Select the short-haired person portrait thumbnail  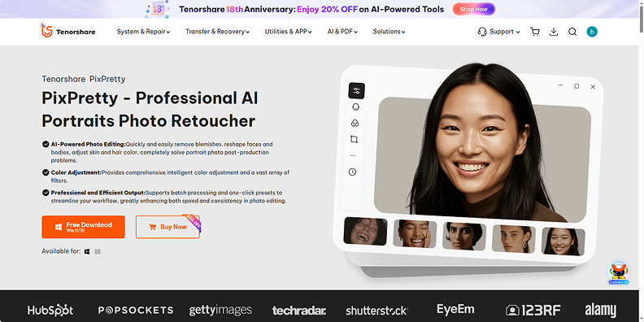[464, 236]
